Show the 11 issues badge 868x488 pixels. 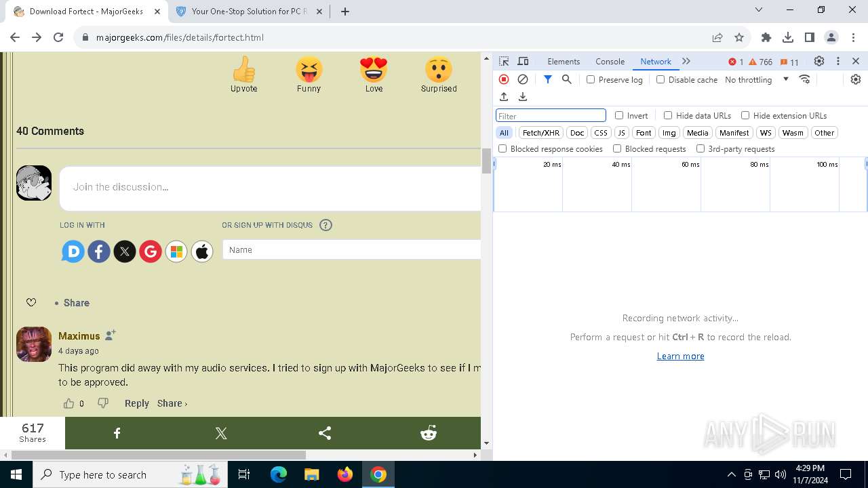(x=790, y=62)
